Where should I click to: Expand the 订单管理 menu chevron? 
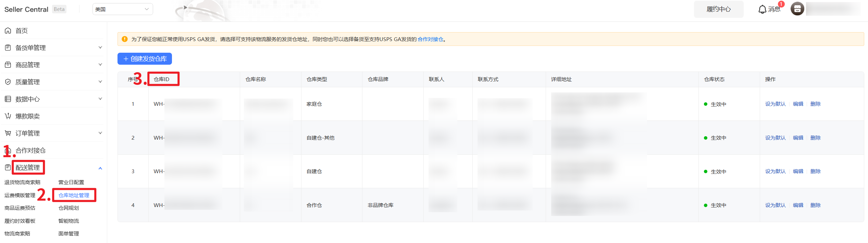point(100,133)
